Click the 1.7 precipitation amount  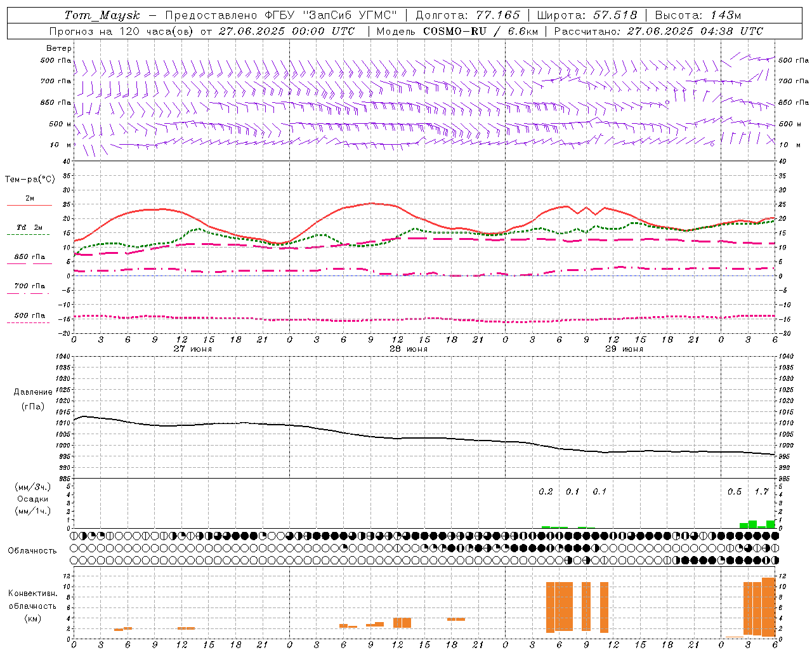(x=761, y=491)
